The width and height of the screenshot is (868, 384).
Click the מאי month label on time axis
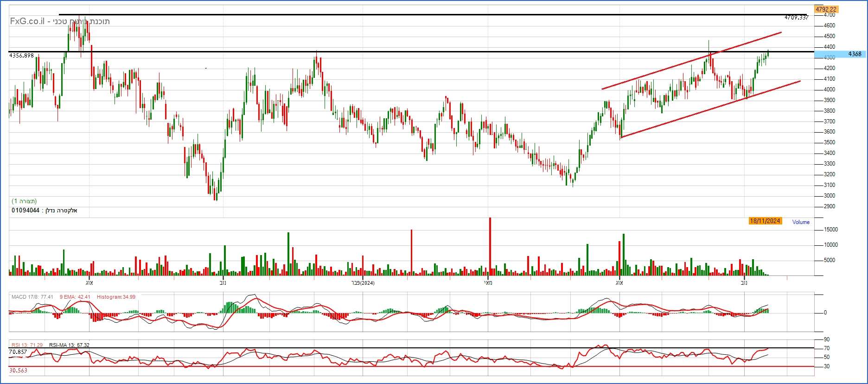(488, 283)
